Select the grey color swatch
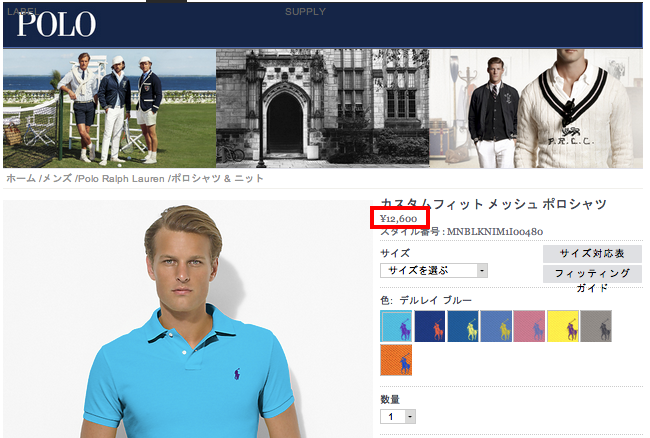Image resolution: width=650 pixels, height=438 pixels. [596, 326]
